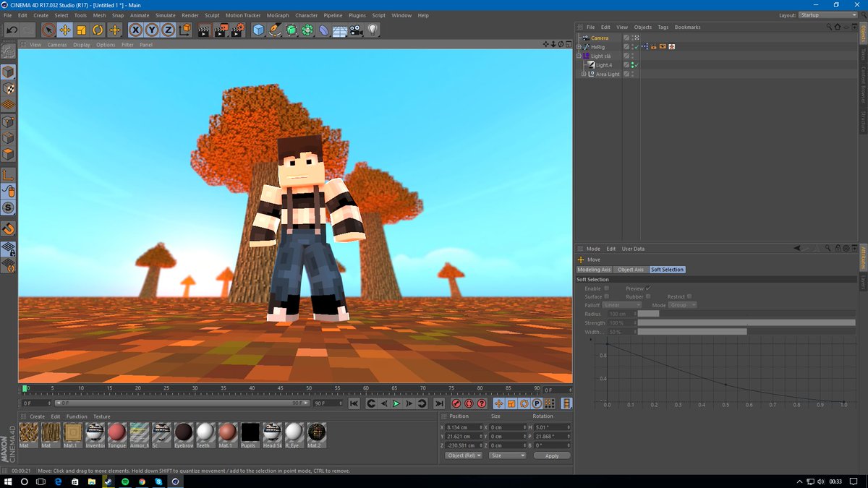
Task: Render to Picture Viewer
Action: click(x=221, y=30)
